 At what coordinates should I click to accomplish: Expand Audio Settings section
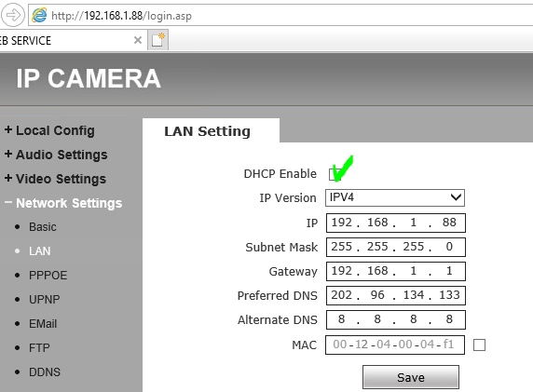pos(56,155)
